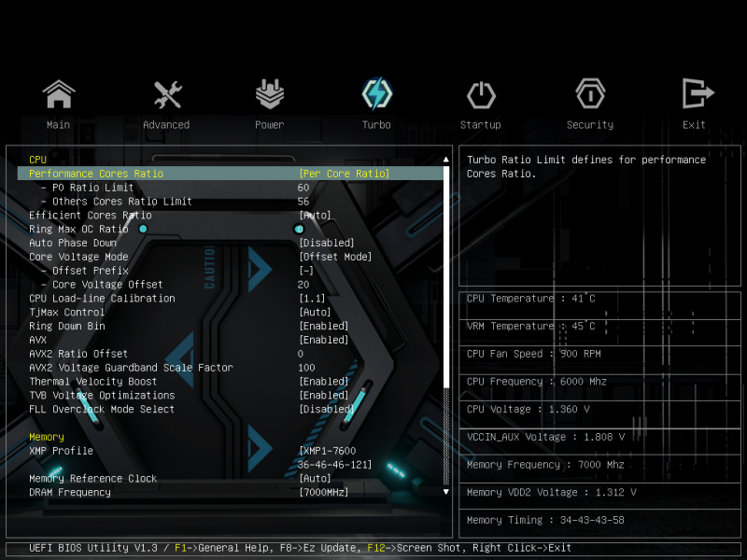747x560 pixels.
Task: Select the Turbo lightning bolt icon
Action: 377,94
